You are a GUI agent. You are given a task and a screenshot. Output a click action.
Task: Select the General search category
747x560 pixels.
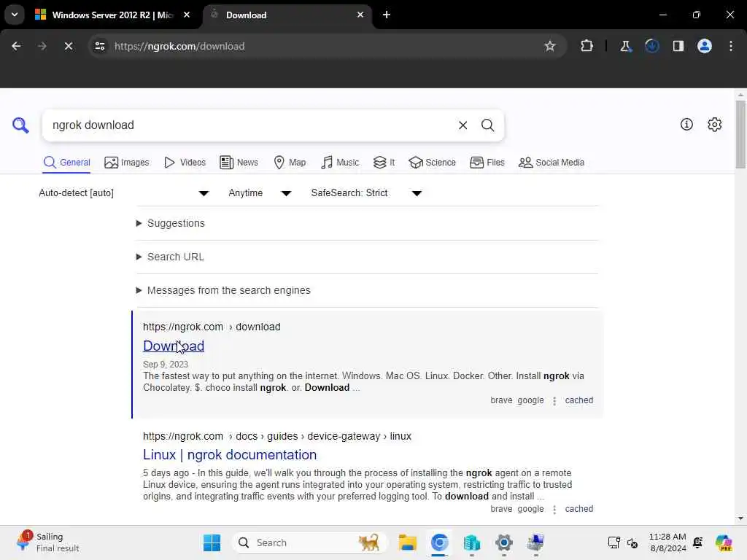66,163
